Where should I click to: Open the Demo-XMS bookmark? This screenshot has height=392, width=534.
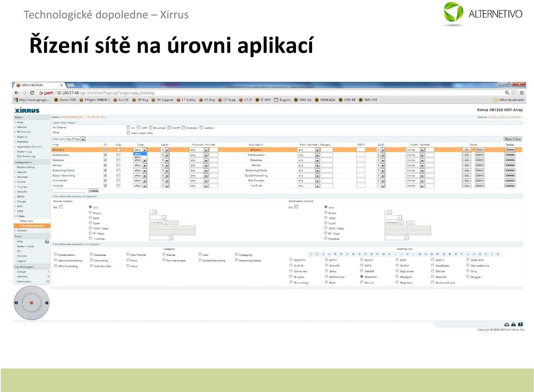tap(65, 100)
